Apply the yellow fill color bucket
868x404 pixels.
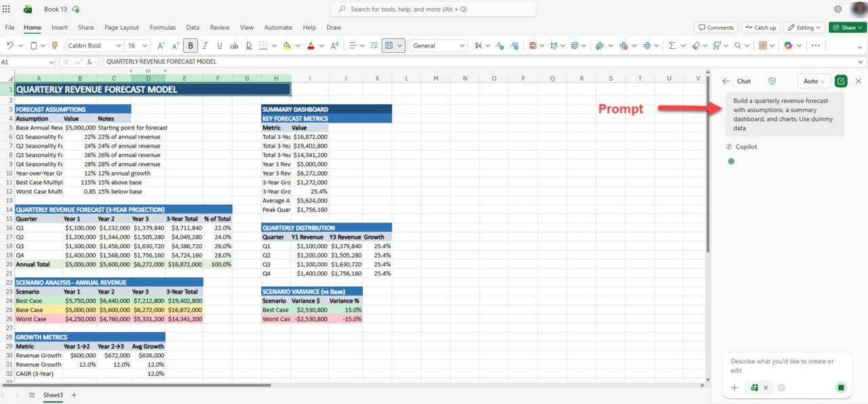tap(287, 45)
